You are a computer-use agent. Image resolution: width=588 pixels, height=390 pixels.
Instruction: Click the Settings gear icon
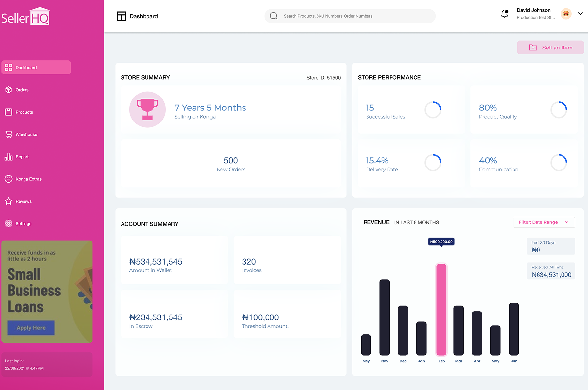coord(8,224)
